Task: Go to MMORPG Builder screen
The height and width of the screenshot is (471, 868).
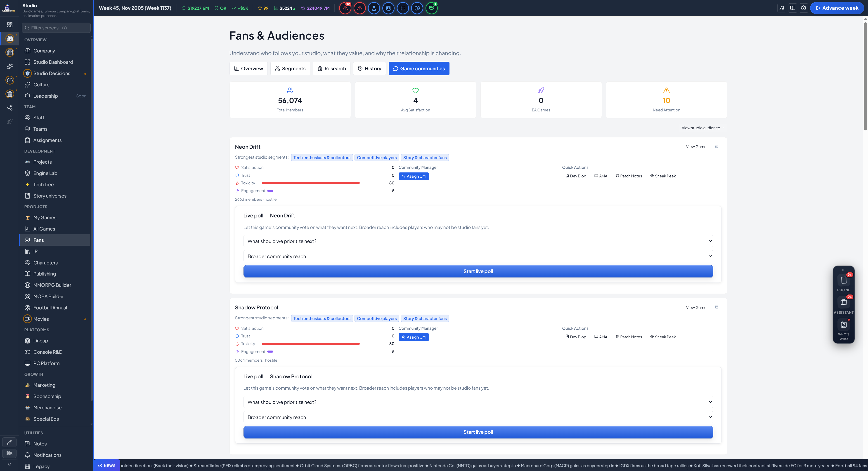Action: coord(54,285)
